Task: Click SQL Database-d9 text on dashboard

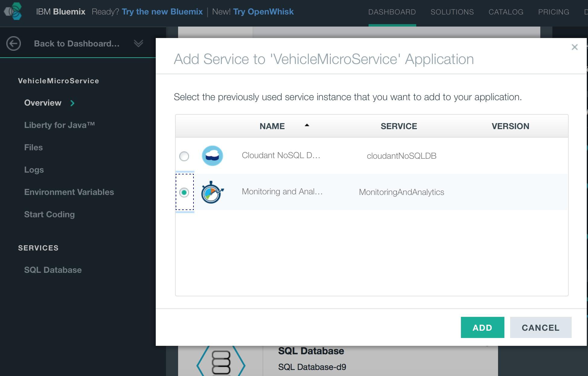Action: coord(312,367)
